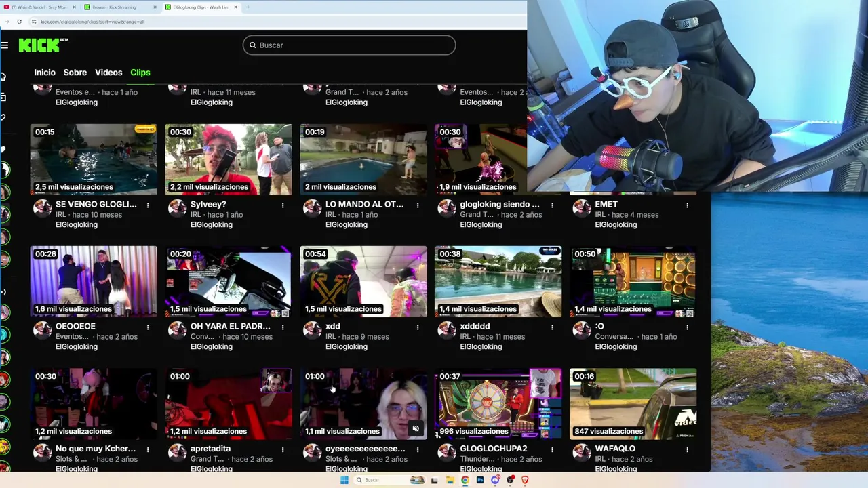Click the site info icon in address bar
Screen dimensions: 868x488
[33, 22]
